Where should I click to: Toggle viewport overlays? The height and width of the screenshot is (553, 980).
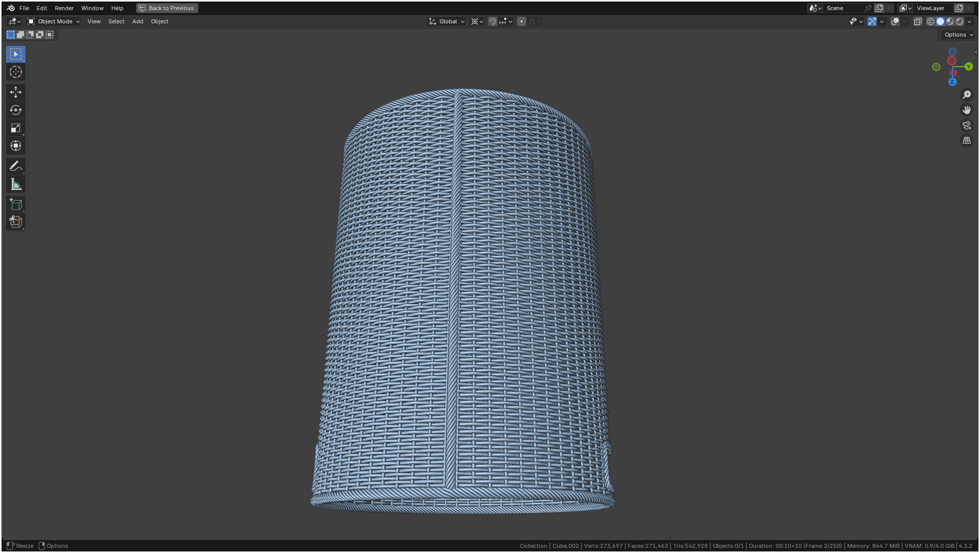coord(895,21)
